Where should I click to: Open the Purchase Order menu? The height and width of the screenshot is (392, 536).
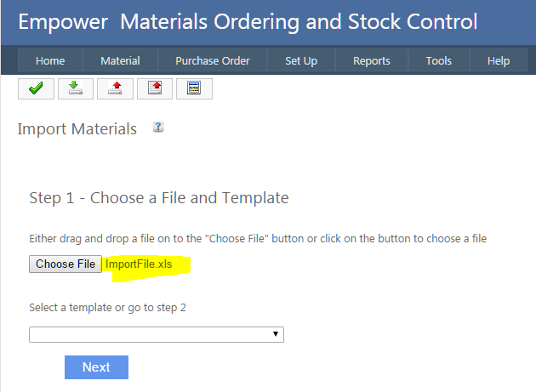click(213, 60)
